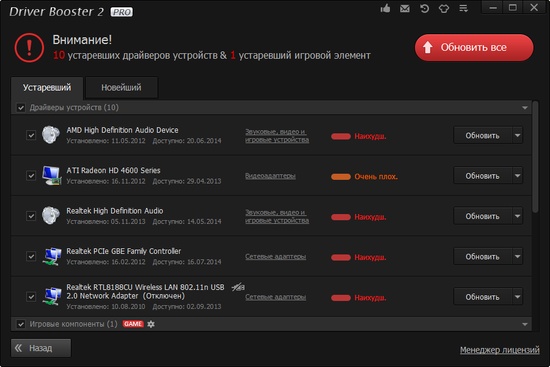Image resolution: width=550 pixels, height=367 pixels.
Task: Open Realtek PCIe's Сетевые адаптеры link
Action: (x=275, y=257)
